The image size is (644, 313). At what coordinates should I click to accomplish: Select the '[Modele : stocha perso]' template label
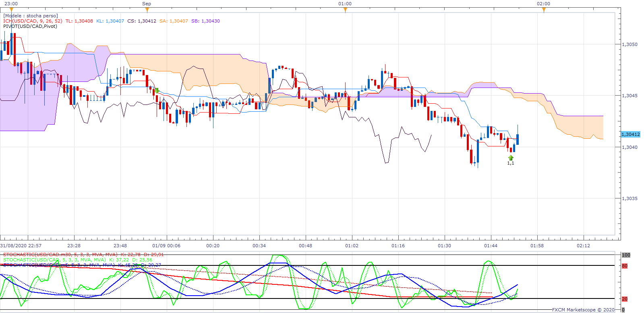[x=31, y=16]
